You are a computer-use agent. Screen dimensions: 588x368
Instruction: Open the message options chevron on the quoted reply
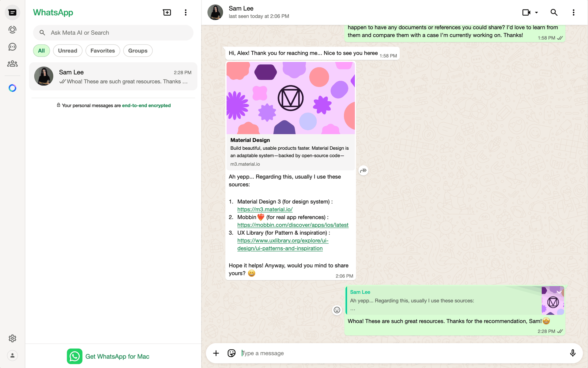[559, 292]
